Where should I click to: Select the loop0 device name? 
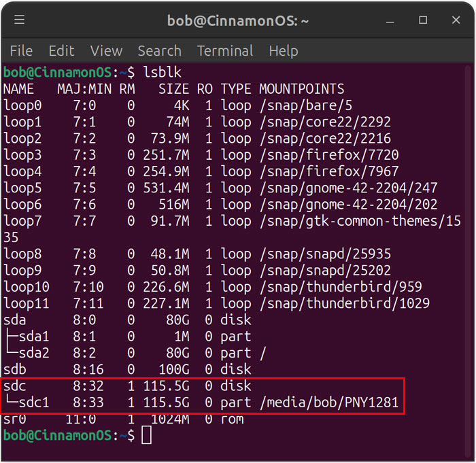[x=22, y=105]
